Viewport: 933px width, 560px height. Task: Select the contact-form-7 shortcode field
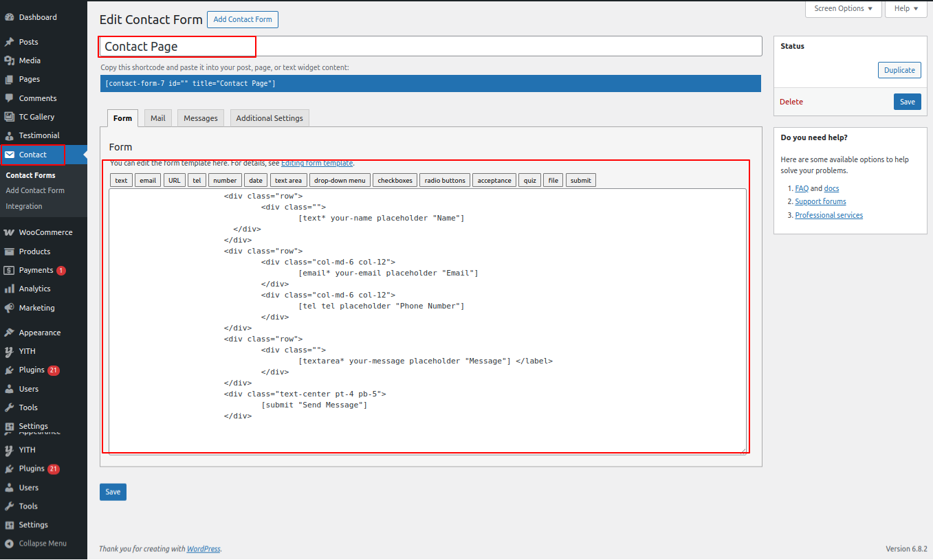click(x=430, y=83)
